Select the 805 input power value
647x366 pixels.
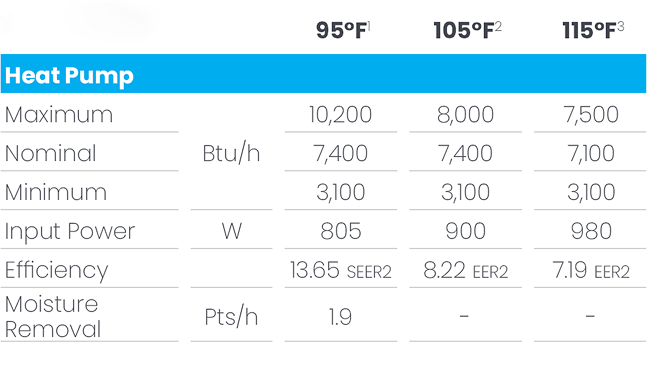pos(341,231)
